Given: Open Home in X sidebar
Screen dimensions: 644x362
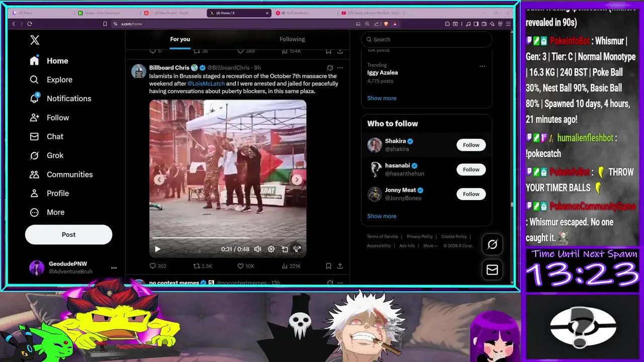Looking at the screenshot, I should [x=49, y=61].
